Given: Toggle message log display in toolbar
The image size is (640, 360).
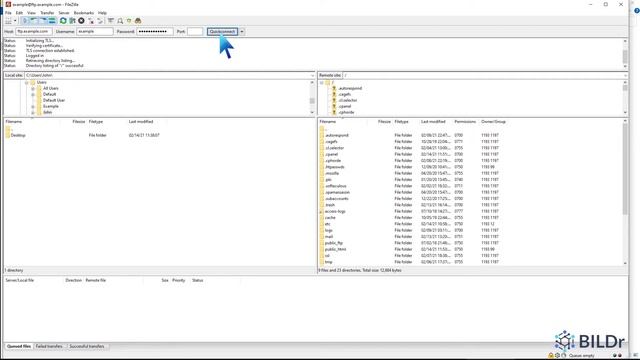Looking at the screenshot, I should coord(25,20).
